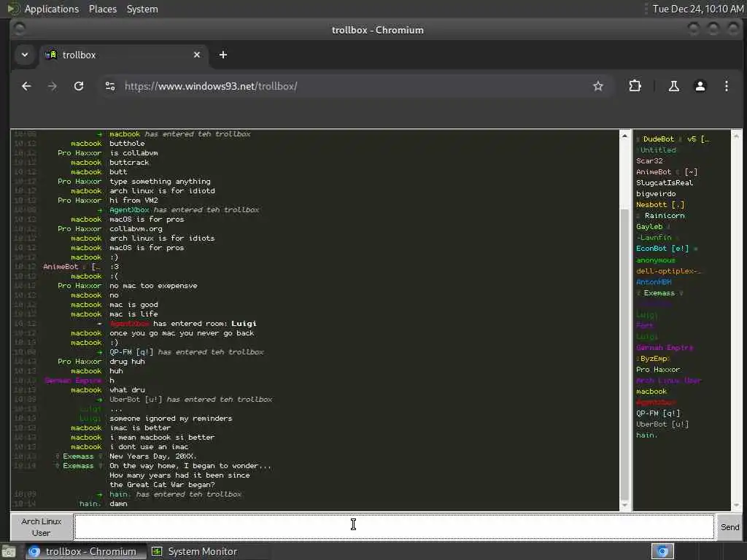Click the Send button

point(729,526)
